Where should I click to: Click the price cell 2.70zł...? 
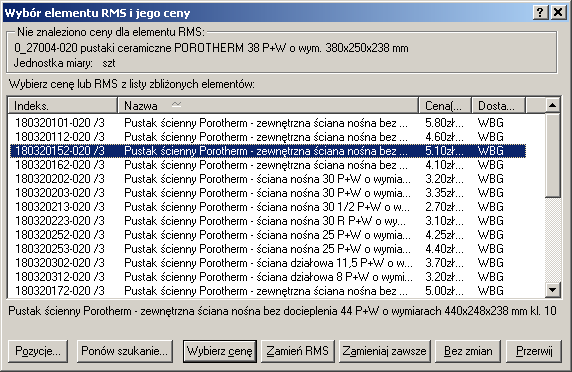point(444,207)
